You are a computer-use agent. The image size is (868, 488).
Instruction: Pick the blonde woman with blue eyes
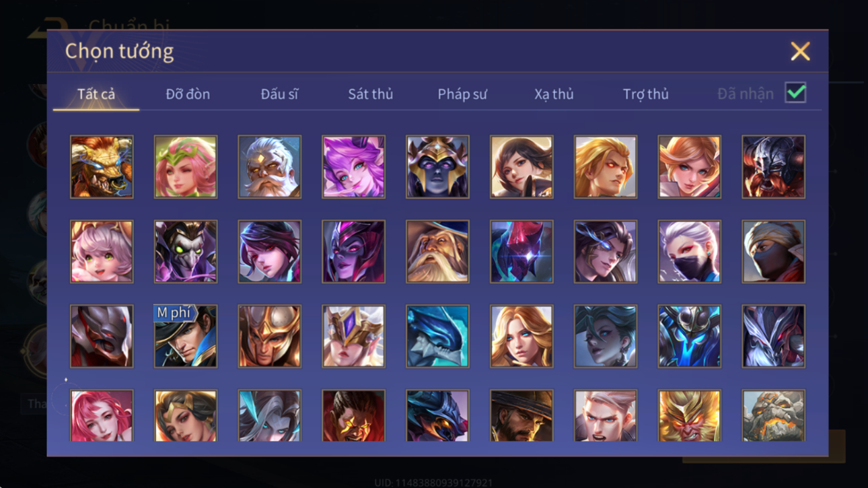point(521,337)
